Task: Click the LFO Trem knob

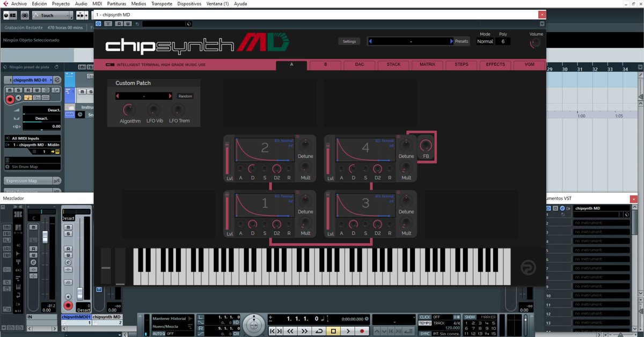Action: click(x=179, y=110)
